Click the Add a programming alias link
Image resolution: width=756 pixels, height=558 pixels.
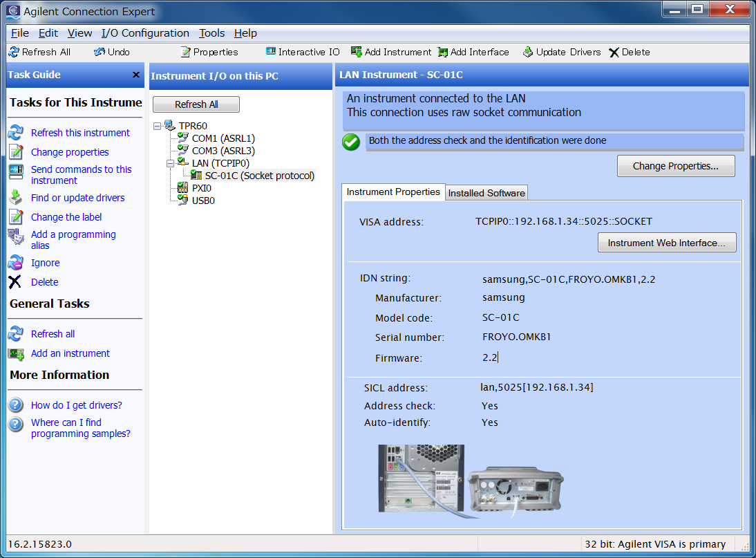pyautogui.click(x=73, y=240)
